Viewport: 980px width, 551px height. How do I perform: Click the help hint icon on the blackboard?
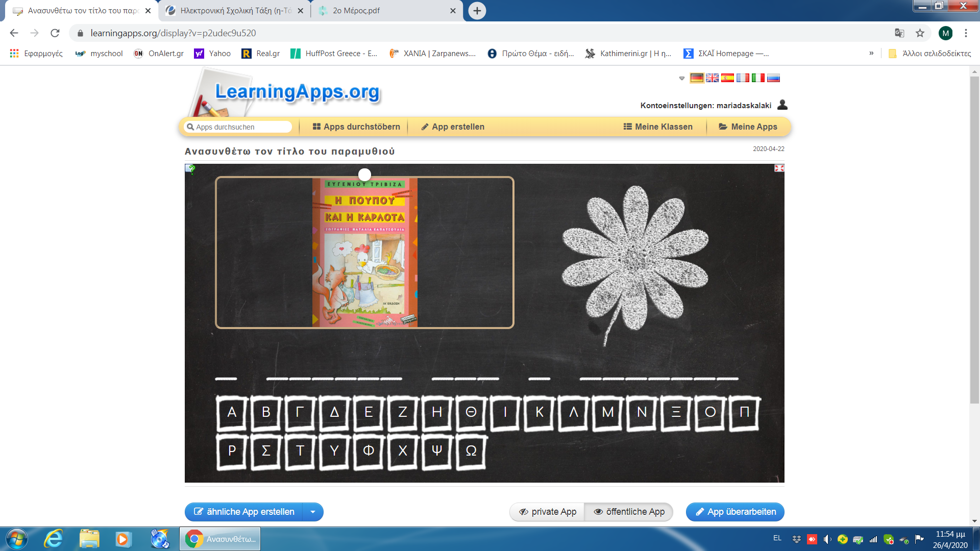[191, 168]
